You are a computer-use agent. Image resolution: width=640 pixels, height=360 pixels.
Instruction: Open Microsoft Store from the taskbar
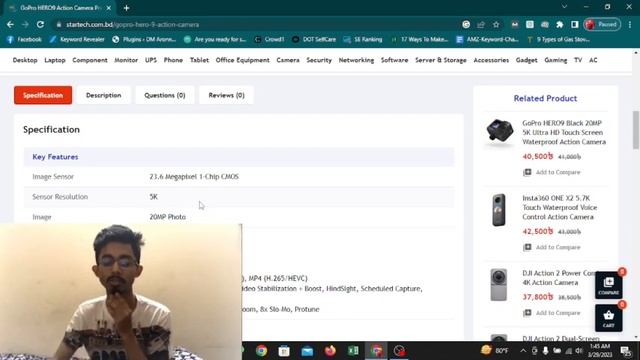point(284,351)
